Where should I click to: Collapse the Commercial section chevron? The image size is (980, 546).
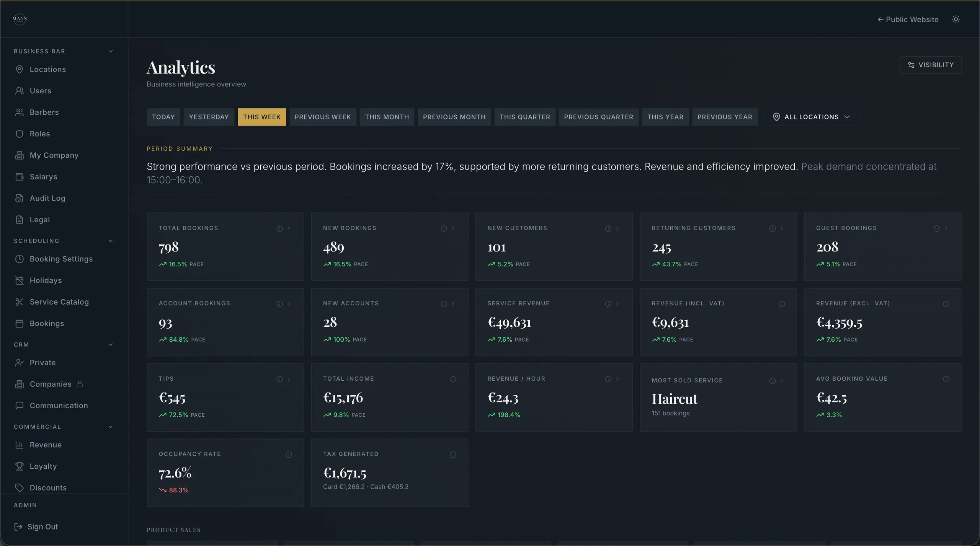click(111, 427)
